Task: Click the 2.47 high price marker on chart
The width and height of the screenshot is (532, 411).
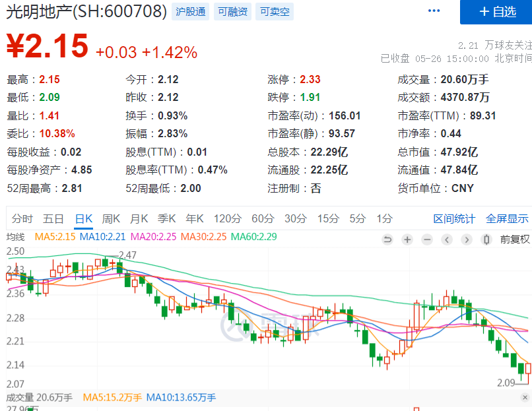Action: [x=127, y=255]
